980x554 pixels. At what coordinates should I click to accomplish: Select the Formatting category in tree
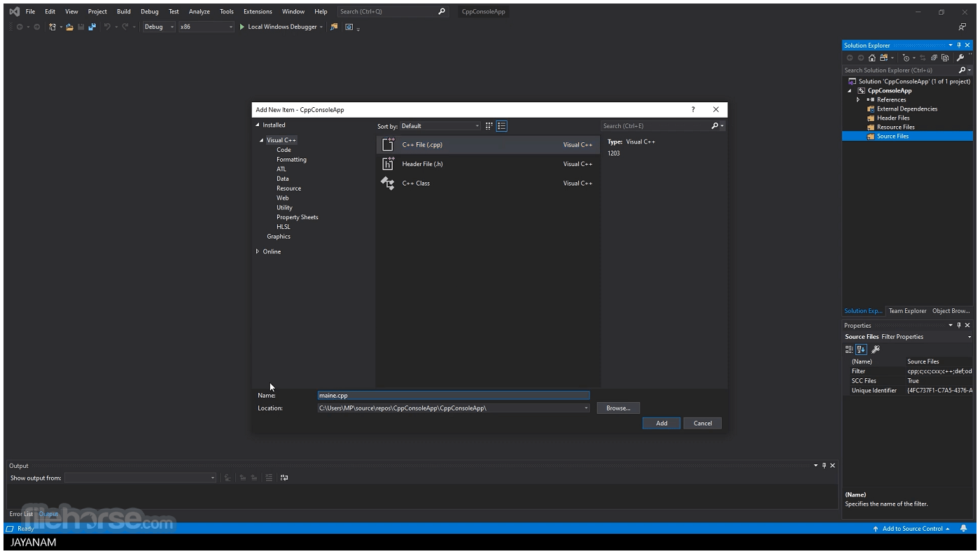(x=291, y=160)
